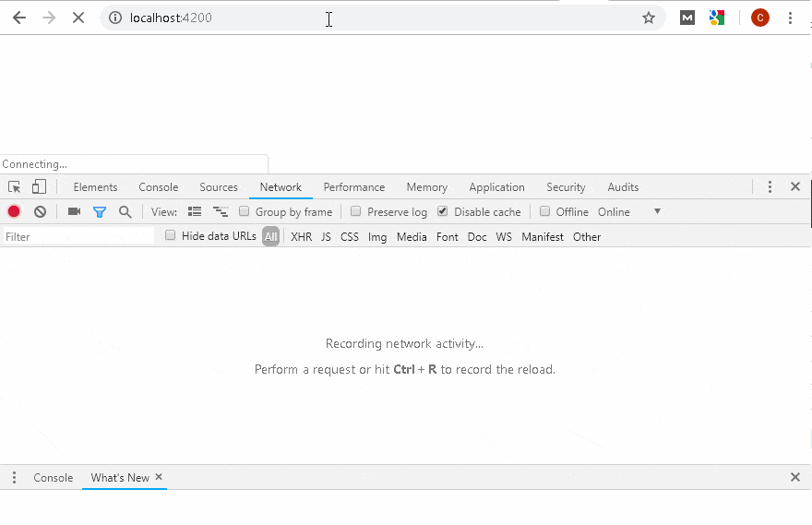Image resolution: width=812 pixels, height=525 pixels.
Task: Open the Online throttling dropdown
Action: (629, 211)
